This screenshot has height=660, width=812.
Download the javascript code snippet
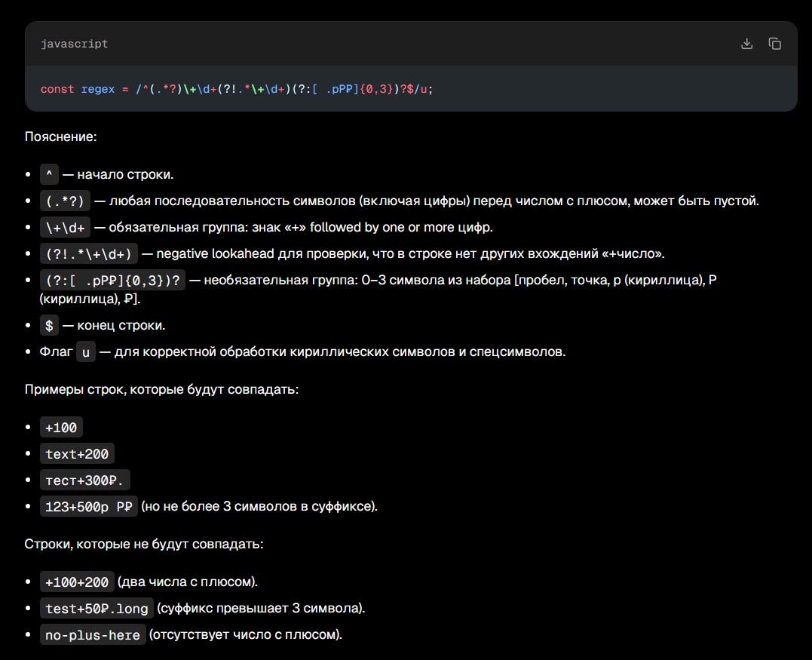tap(746, 44)
